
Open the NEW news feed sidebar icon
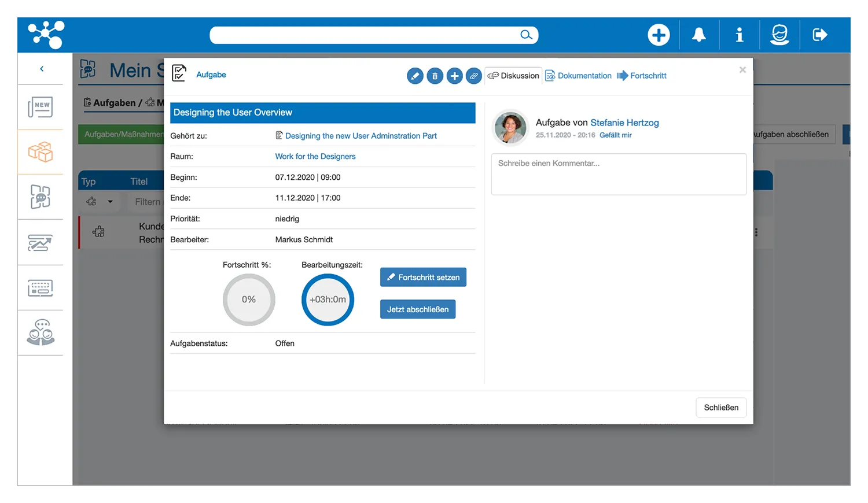click(x=41, y=107)
